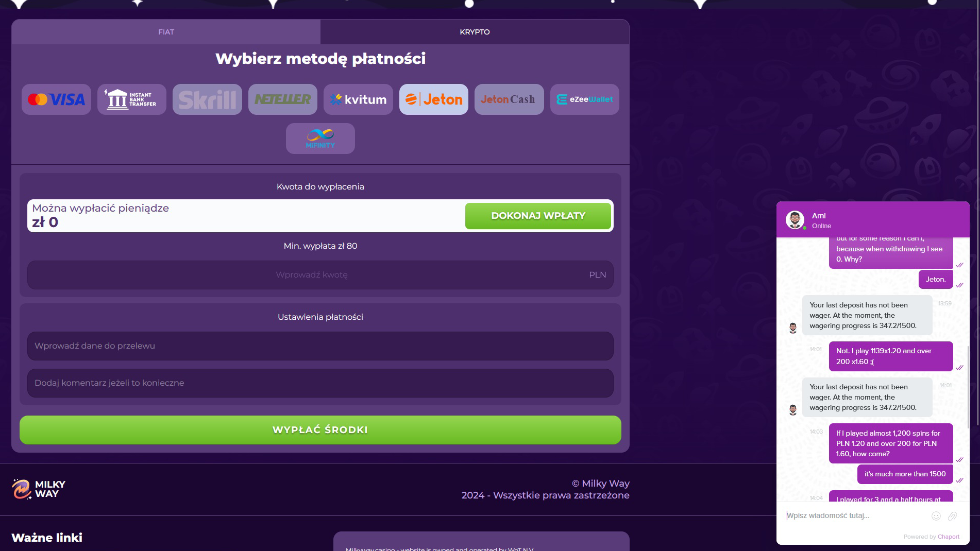Click the WYPŁAĆ ŚRODKI button

[x=320, y=430]
